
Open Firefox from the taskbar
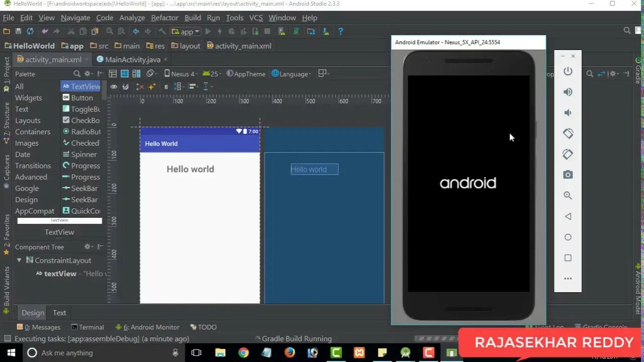pyautogui.click(x=289, y=353)
